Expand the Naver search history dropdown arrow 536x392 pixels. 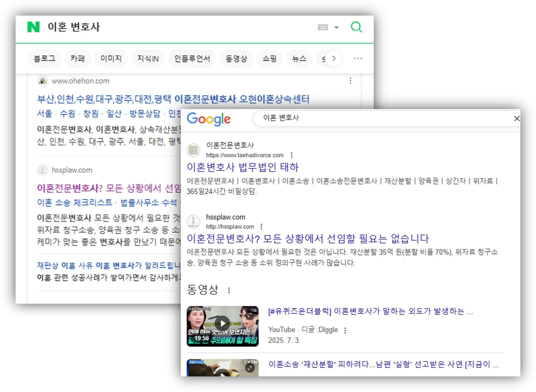pos(336,27)
